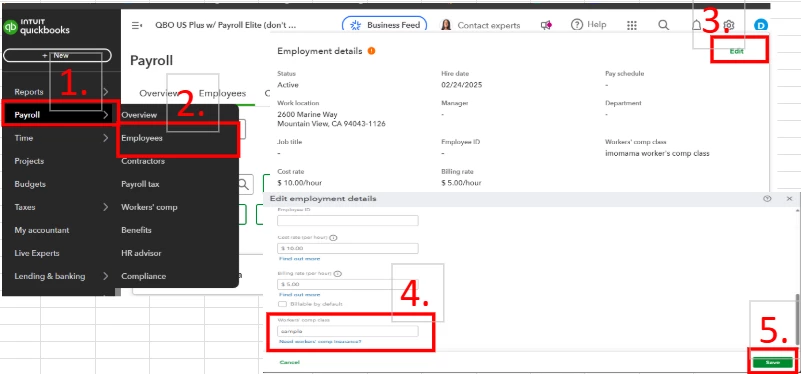801x374 pixels.
Task: Click Contact experts label
Action: click(489, 25)
